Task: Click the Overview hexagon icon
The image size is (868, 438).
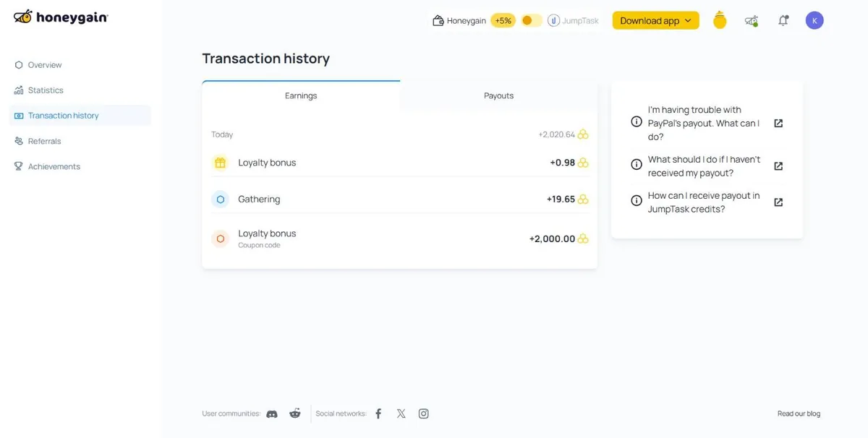Action: pos(19,65)
